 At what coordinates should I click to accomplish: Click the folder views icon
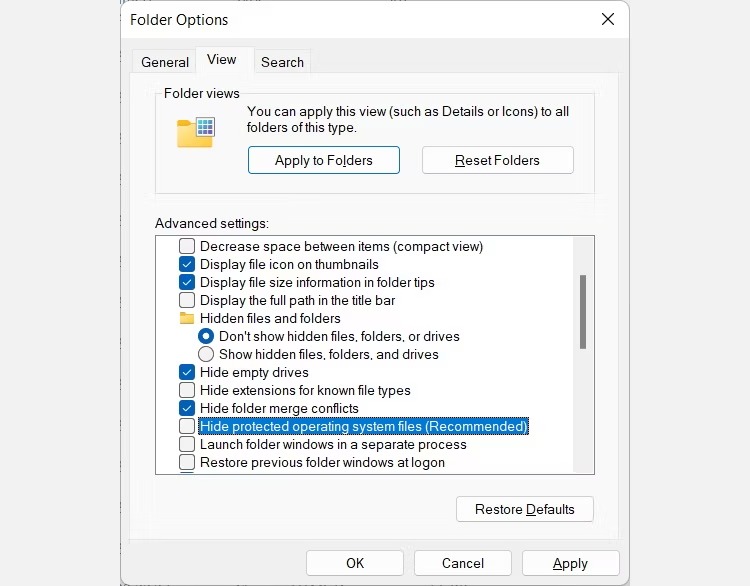pyautogui.click(x=195, y=132)
